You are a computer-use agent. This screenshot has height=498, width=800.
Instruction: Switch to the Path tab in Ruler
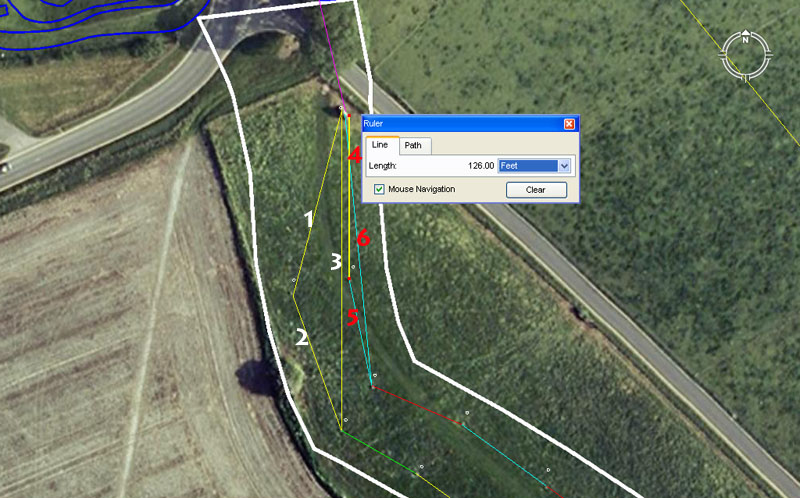(413, 145)
